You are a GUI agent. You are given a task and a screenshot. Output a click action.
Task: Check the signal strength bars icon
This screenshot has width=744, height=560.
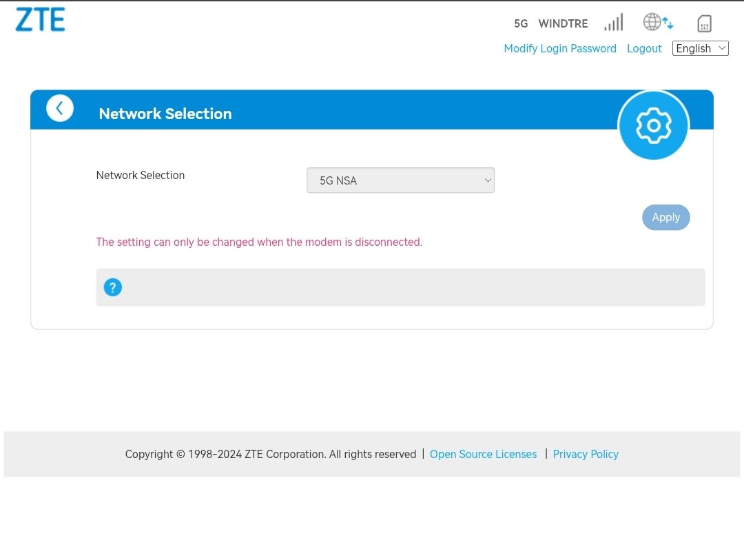click(613, 23)
